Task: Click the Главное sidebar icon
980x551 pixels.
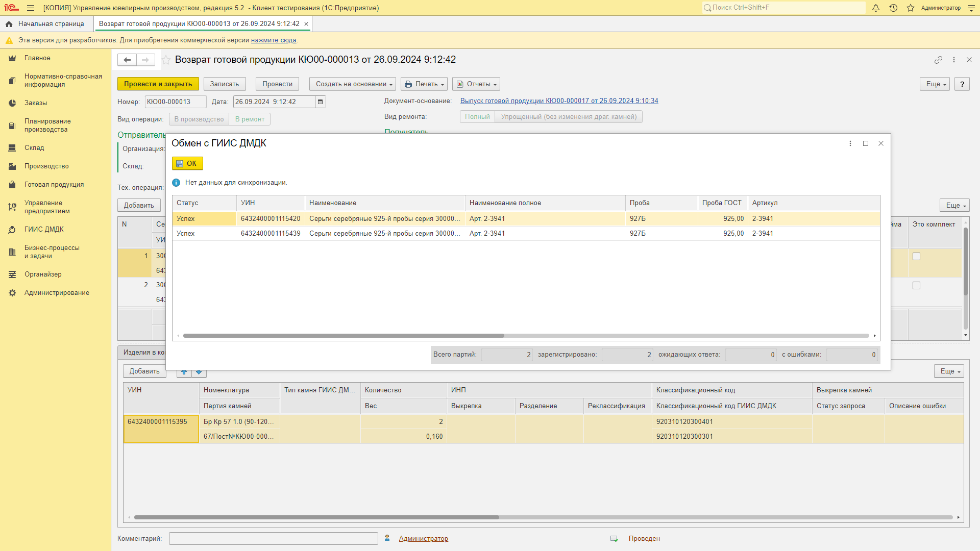Action: pyautogui.click(x=12, y=58)
